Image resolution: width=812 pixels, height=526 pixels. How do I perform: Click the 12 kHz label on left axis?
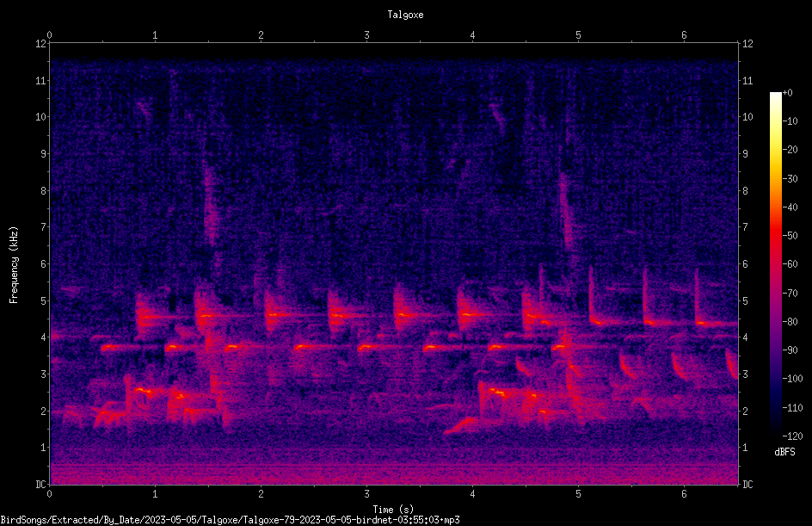point(41,44)
